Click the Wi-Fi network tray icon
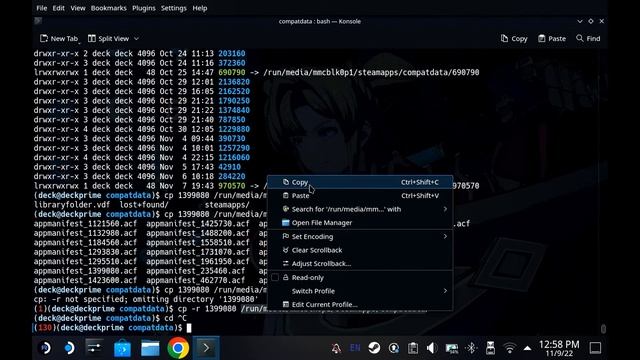 point(509,348)
